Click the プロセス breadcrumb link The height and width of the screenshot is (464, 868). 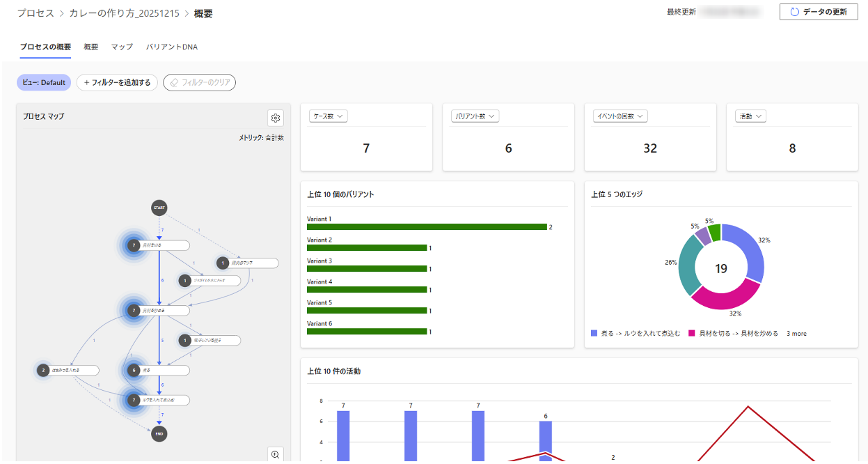35,13
